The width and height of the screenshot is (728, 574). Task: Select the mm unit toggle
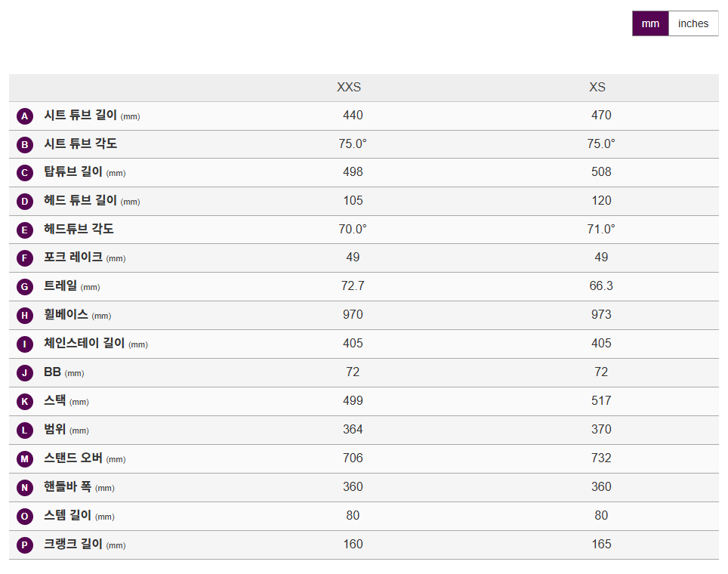pyautogui.click(x=650, y=23)
